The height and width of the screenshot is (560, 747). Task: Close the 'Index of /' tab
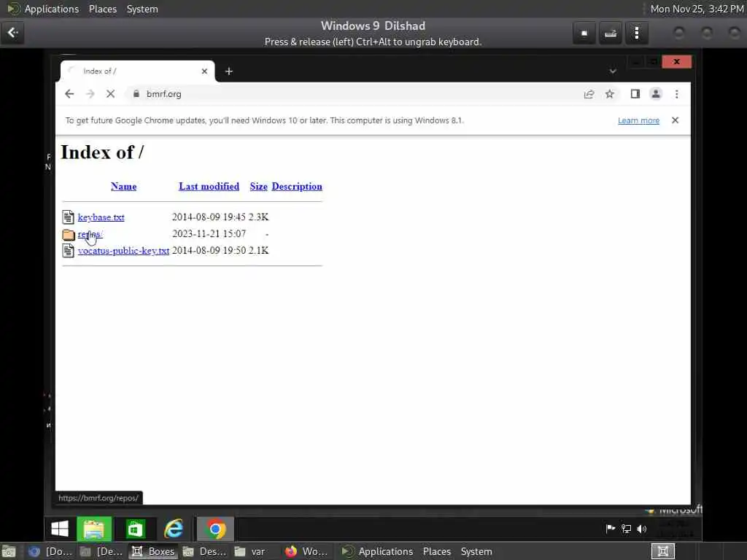coord(204,71)
